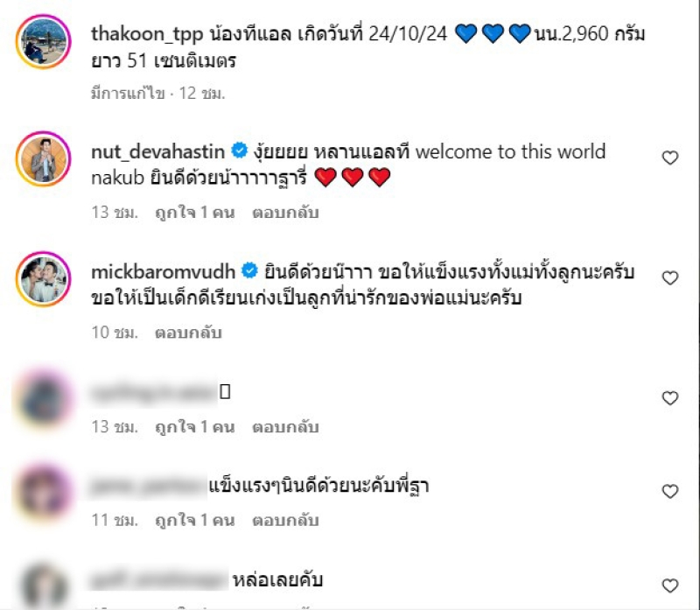Like the comment 'แข็งแรงๆนินดีด้วยนะคับพี่ฐา'
The height and width of the screenshot is (610, 700).
click(x=669, y=491)
